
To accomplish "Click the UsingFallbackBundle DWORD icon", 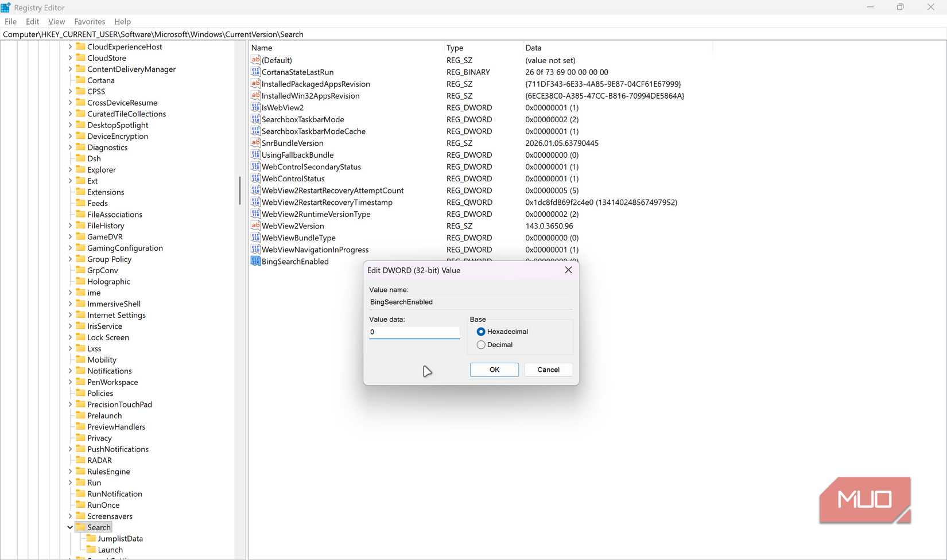I will click(256, 155).
